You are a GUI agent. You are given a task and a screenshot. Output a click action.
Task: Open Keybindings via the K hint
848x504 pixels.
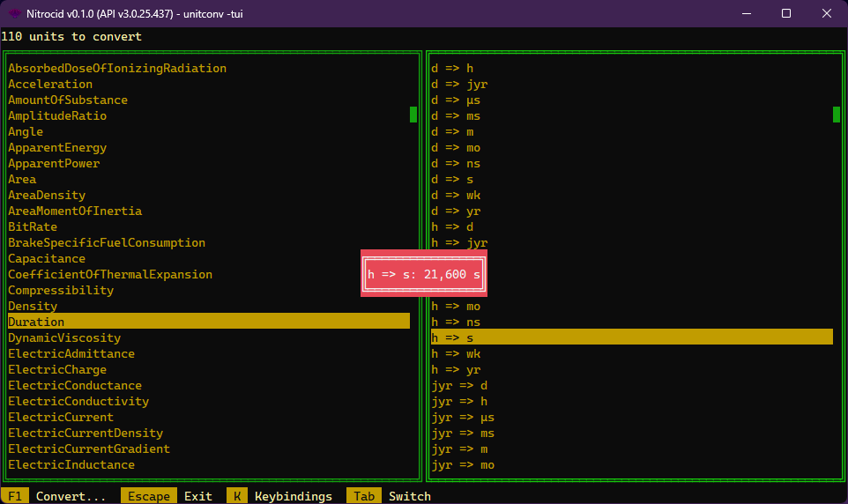[280, 496]
